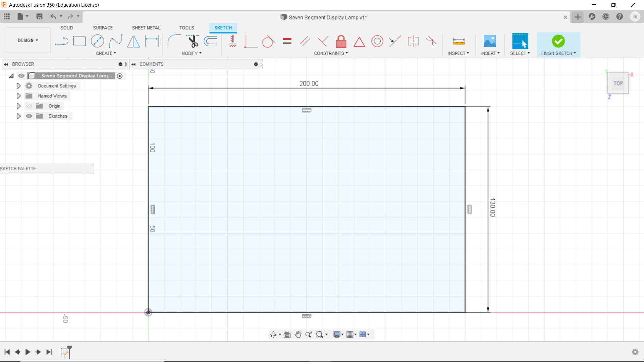Switch to the SURFACE tab
The width and height of the screenshot is (644, 362).
pos(103,28)
